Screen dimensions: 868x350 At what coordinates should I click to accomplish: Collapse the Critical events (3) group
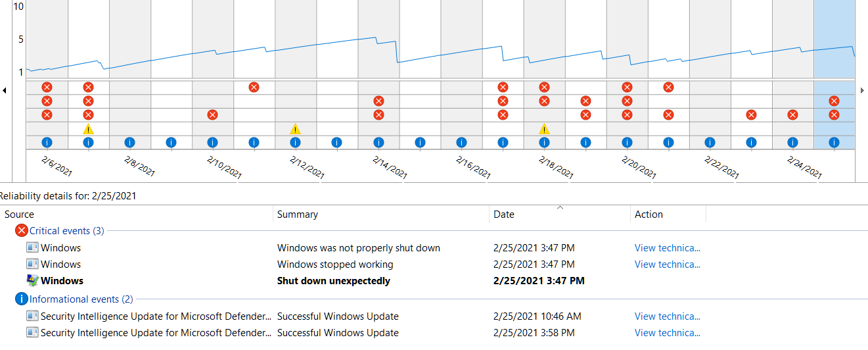pos(66,231)
